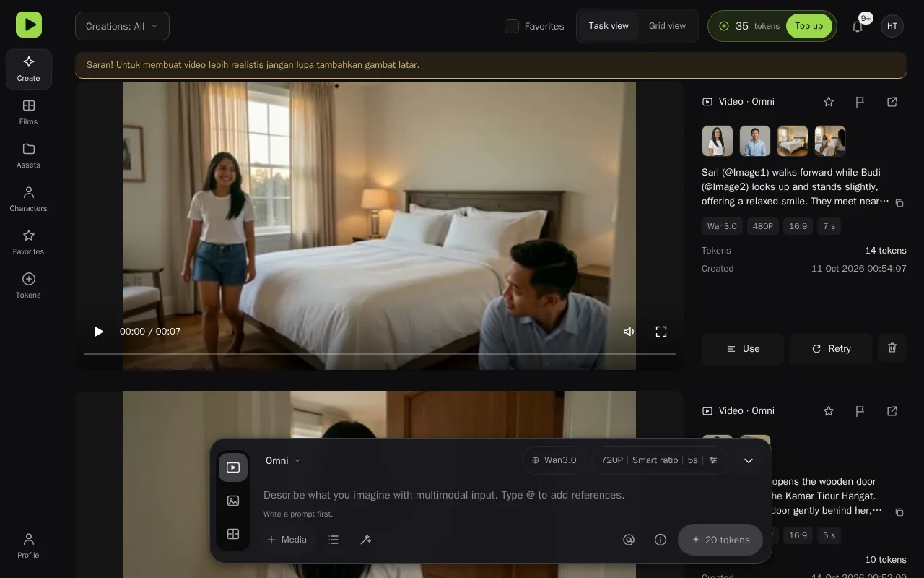Open Sari and Budi video externally
924x578 pixels.
point(892,102)
